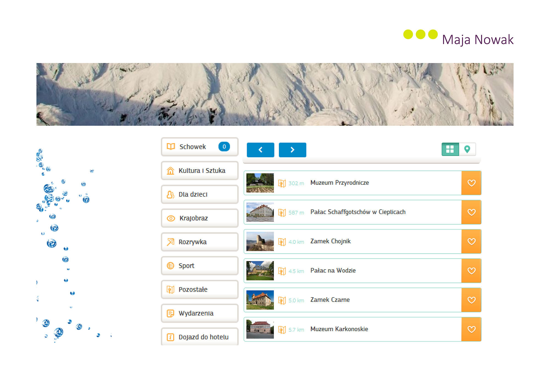Open the Dla dzieci category
This screenshot has height=392, width=550.
(x=200, y=194)
